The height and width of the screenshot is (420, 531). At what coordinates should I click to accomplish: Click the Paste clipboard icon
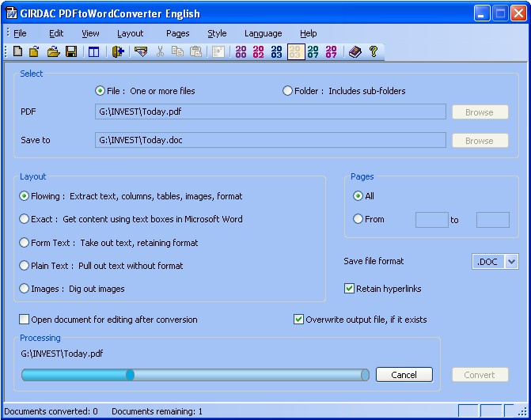click(195, 51)
